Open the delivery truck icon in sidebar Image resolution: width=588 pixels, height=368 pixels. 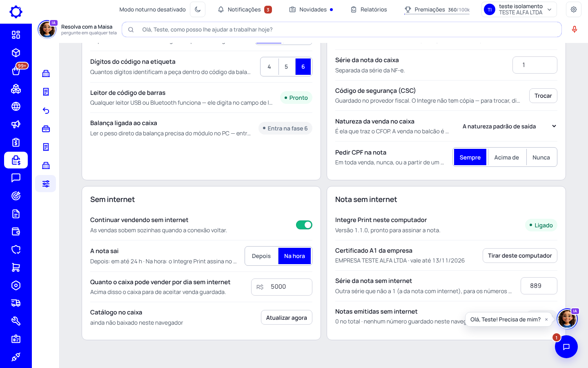click(16, 303)
